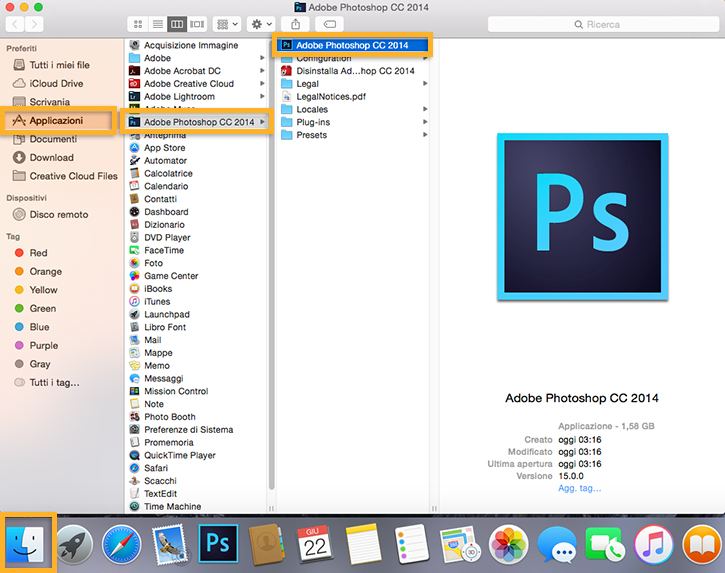Expand the Legal folder arrow
Viewport: 725px width, 573px height.
424,84
